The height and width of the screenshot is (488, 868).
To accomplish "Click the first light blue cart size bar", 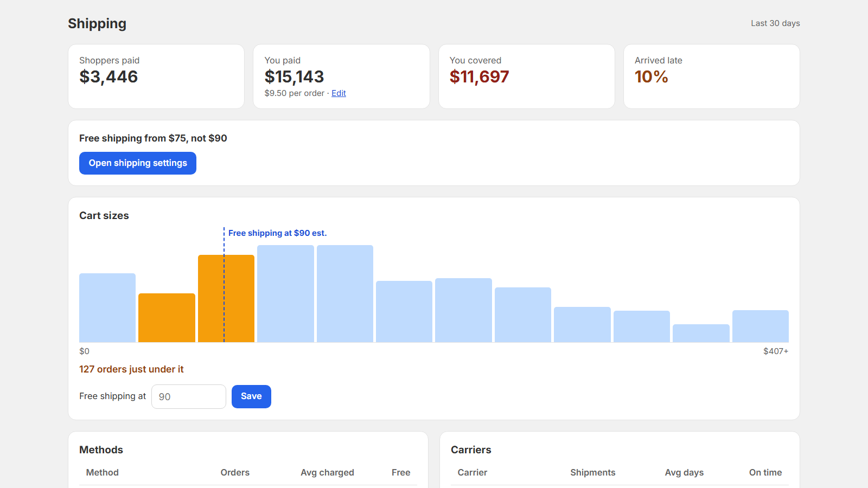I will pos(107,307).
